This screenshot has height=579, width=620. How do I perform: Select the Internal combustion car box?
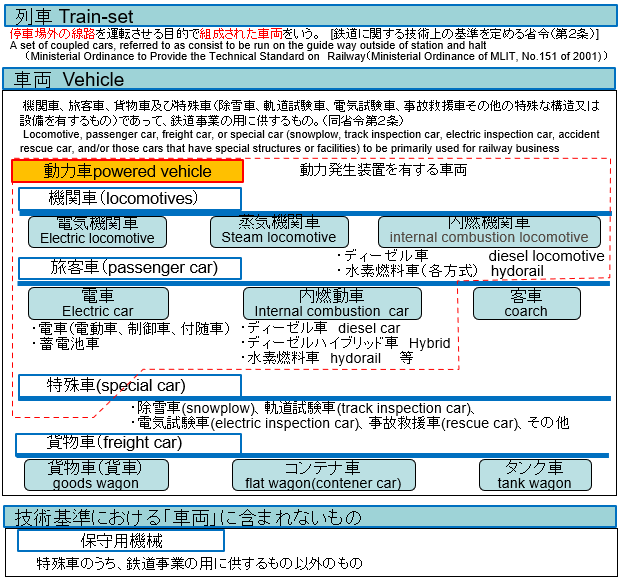coord(332,303)
